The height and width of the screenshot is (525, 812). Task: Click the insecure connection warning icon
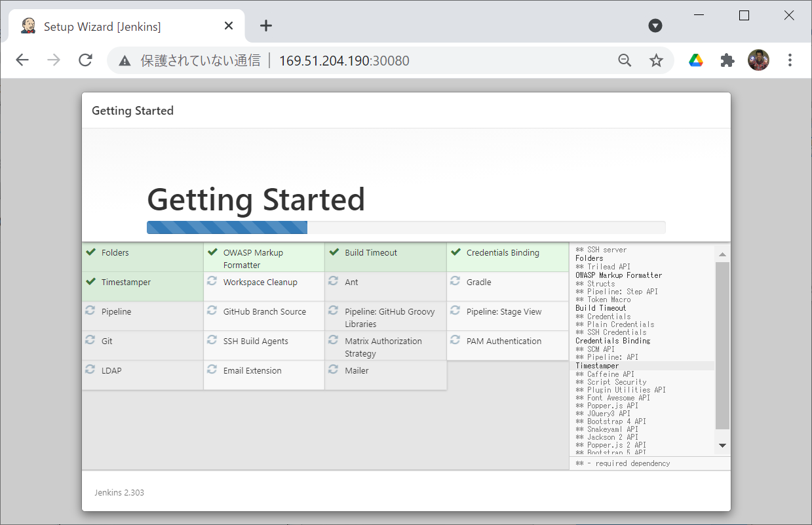(x=125, y=61)
